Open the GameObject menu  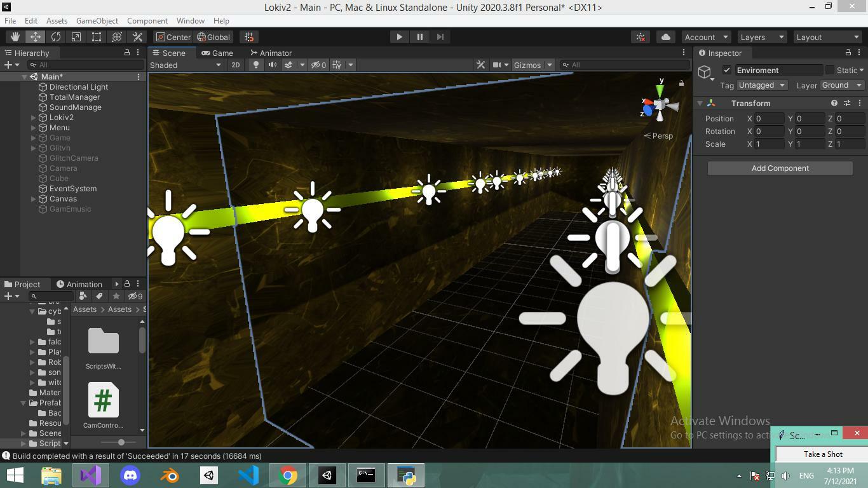[97, 21]
